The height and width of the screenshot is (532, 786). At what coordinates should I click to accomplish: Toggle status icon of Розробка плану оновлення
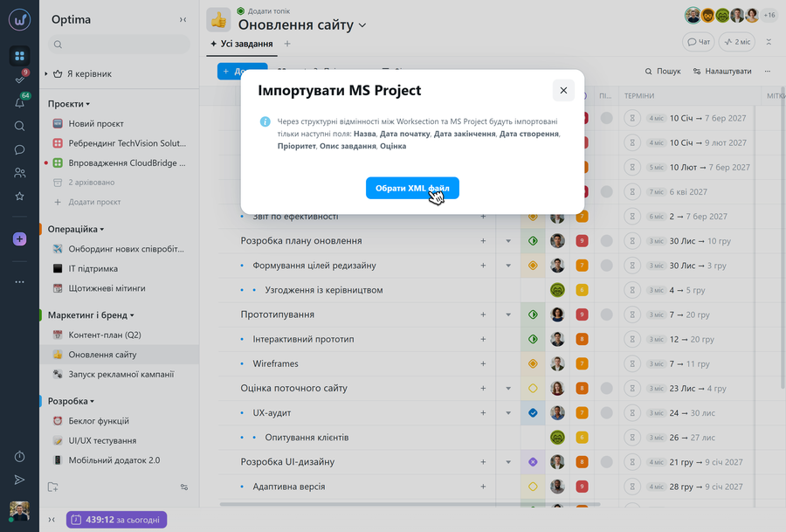point(533,241)
